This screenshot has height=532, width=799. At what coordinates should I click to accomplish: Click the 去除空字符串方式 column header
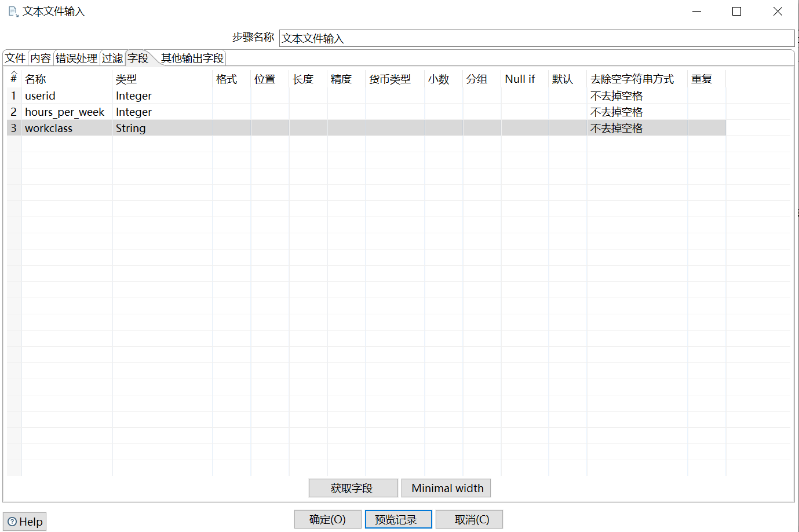[x=637, y=79]
